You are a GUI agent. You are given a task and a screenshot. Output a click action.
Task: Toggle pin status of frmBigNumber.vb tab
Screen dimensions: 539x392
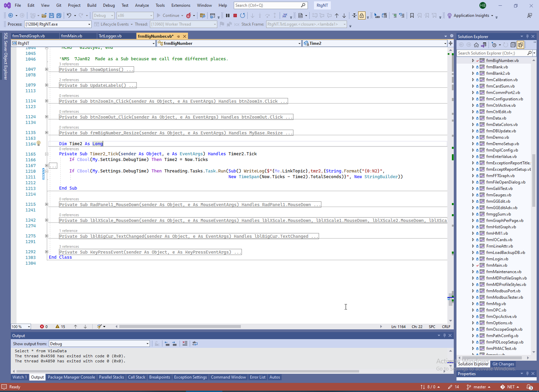(x=178, y=36)
